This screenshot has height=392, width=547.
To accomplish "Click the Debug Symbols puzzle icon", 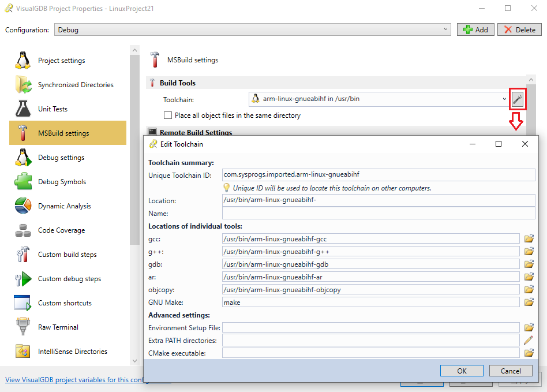I will pyautogui.click(x=23, y=181).
